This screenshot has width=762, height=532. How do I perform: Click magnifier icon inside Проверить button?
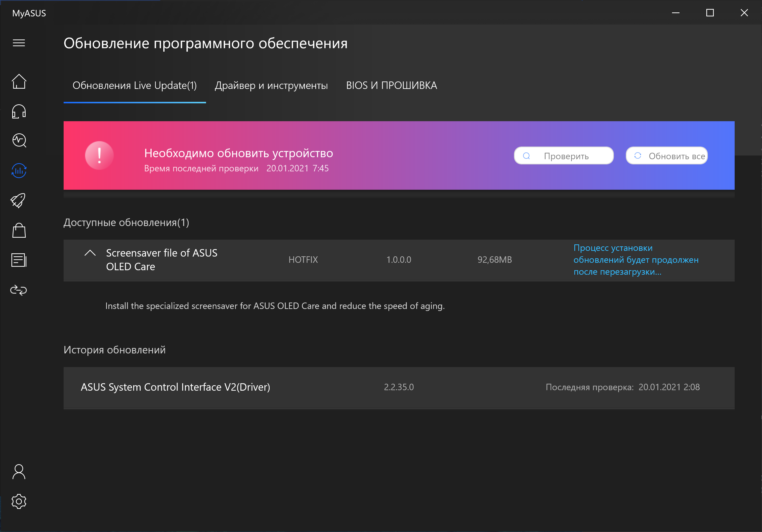pos(526,156)
